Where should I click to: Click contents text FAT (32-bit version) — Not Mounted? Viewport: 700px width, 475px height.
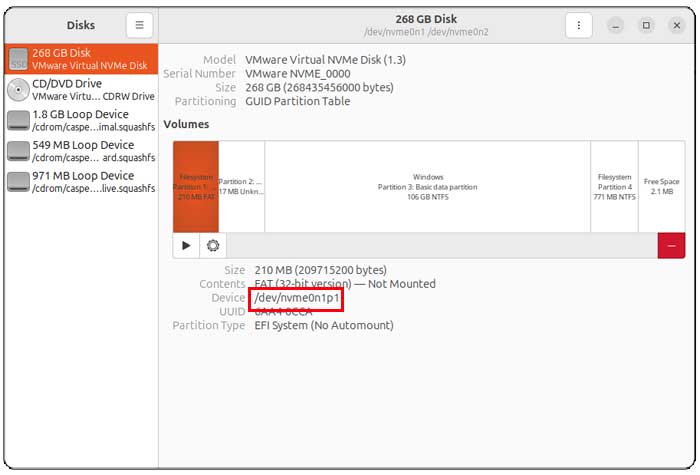[345, 284]
